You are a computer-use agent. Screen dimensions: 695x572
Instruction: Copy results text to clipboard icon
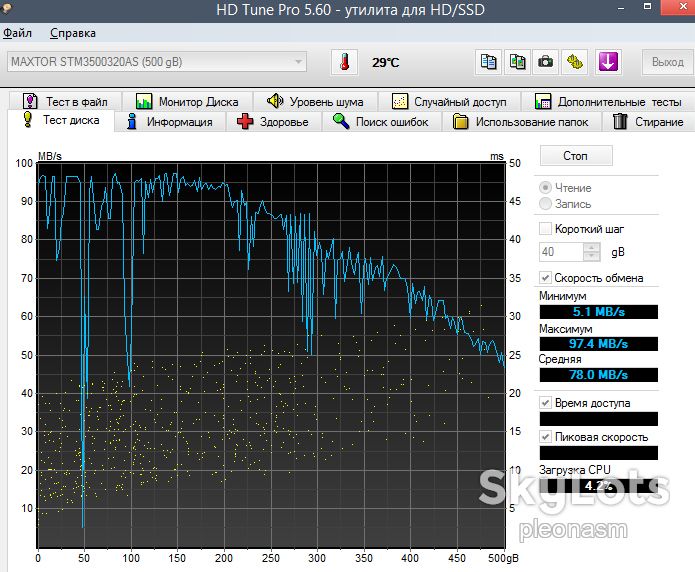488,62
